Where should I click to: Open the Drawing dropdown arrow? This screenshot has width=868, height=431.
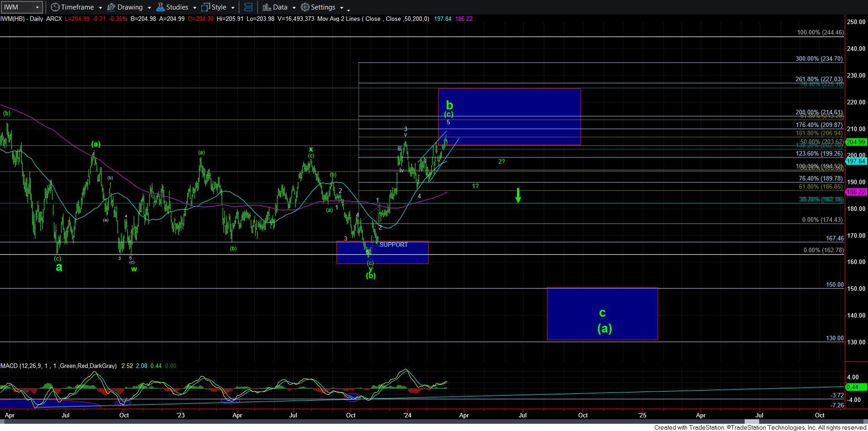pos(149,8)
